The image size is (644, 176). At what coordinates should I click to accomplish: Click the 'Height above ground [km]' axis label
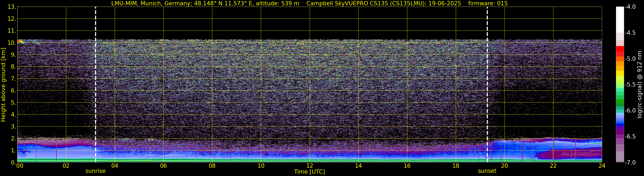coord(3,85)
